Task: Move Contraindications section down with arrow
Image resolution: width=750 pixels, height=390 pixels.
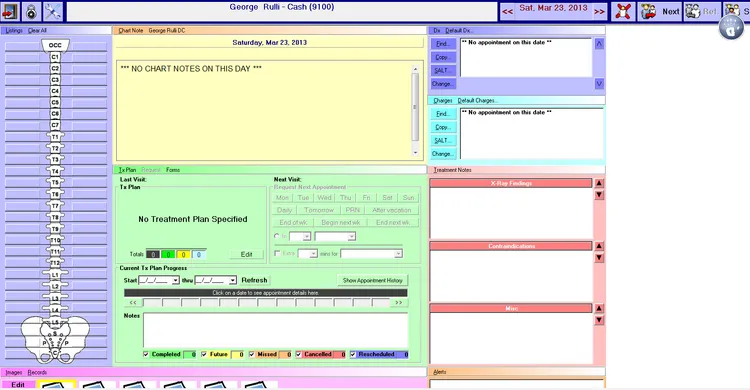Action: 599,258
